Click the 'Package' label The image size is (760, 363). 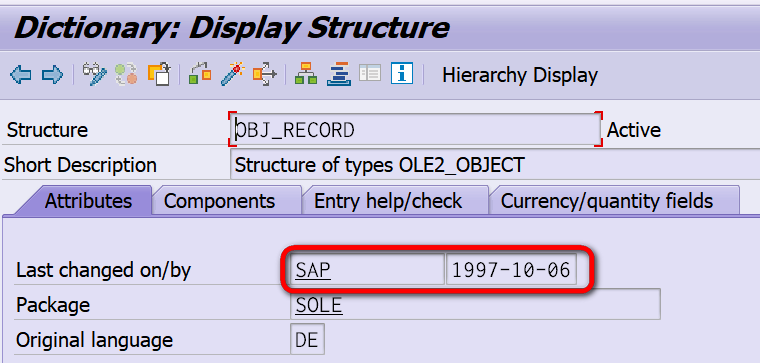53,305
